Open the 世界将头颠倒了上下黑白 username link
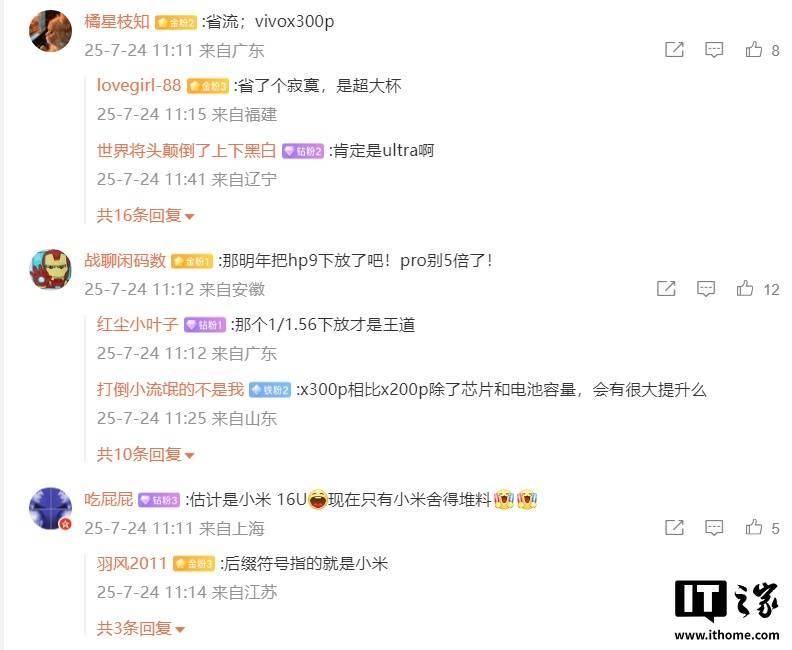 pos(186,150)
